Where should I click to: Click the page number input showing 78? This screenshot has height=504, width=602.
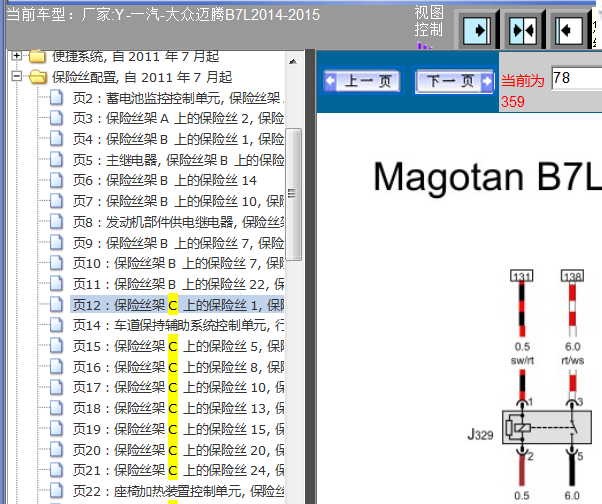[x=577, y=78]
